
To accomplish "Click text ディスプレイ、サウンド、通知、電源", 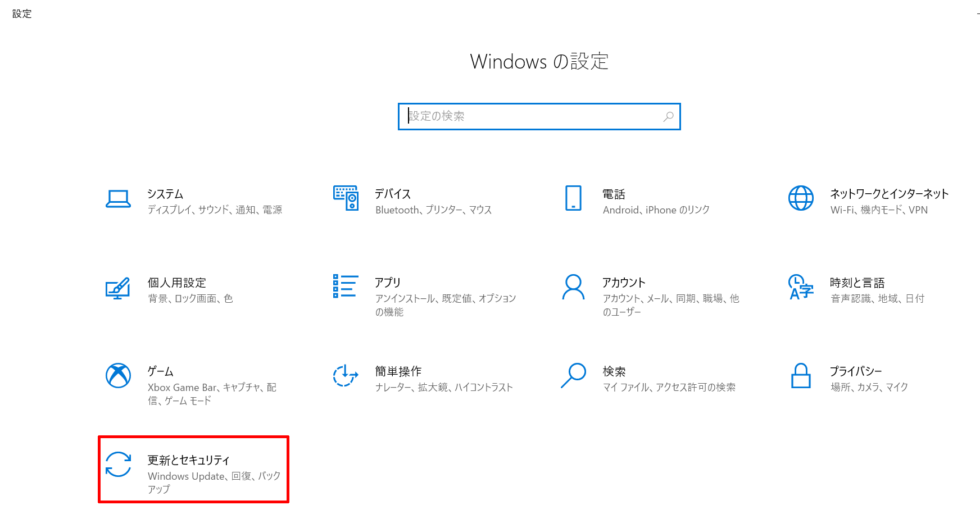I will [215, 210].
